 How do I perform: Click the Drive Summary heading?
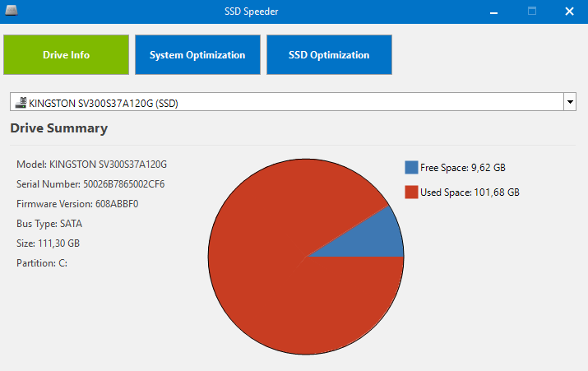coord(59,128)
